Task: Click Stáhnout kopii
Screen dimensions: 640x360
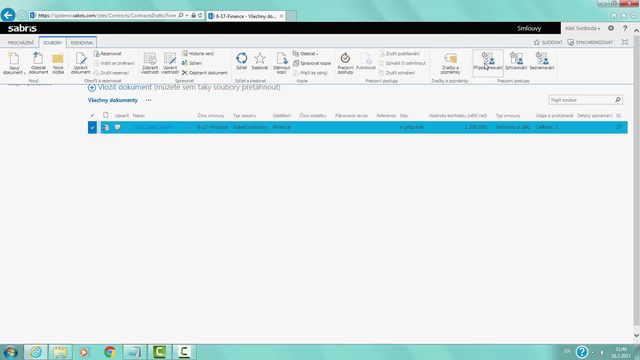Action: click(x=281, y=63)
